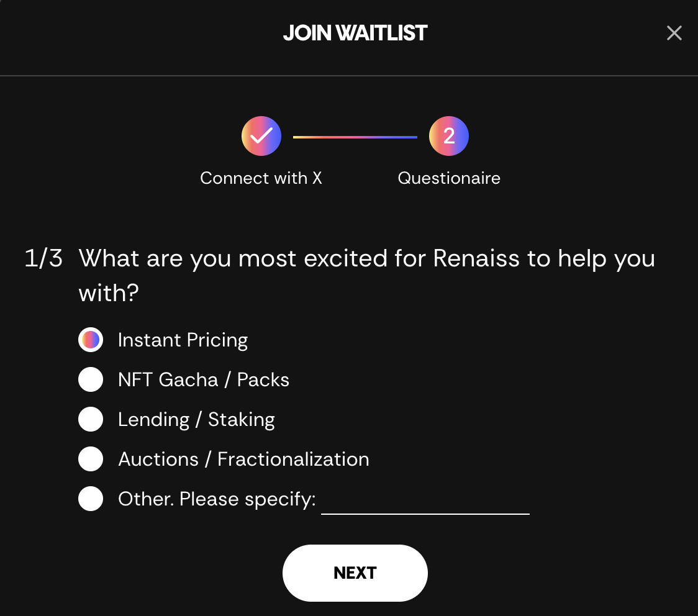
Task: Click the Other. Please specify label text
Action: pos(217,499)
